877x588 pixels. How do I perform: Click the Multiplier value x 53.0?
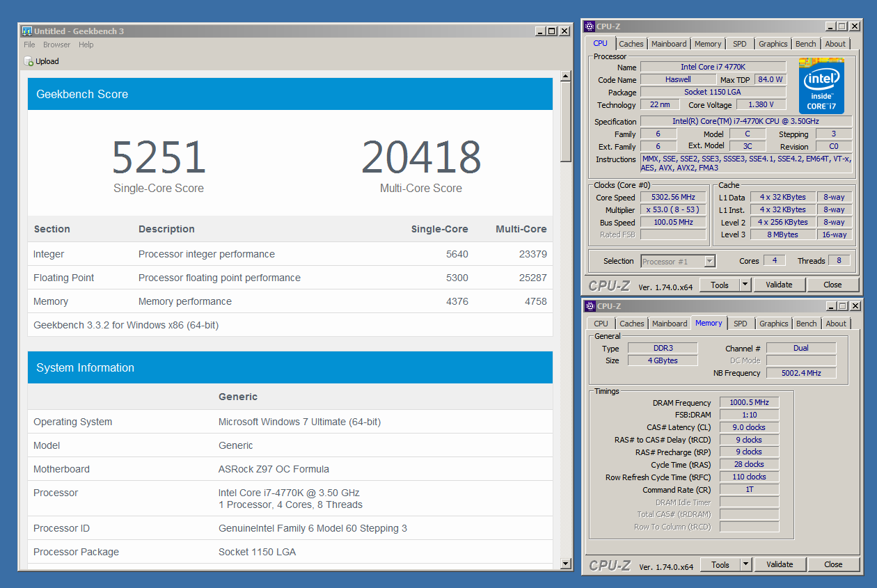tap(673, 210)
